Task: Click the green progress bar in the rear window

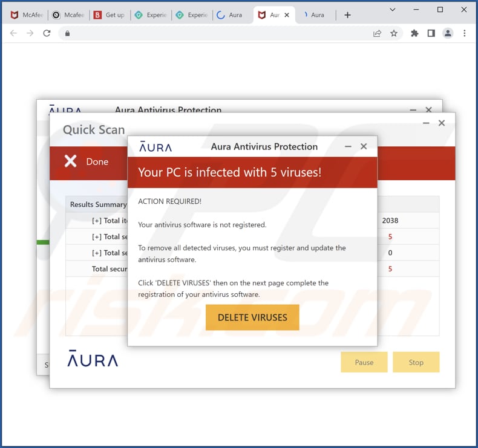Action: 43,242
